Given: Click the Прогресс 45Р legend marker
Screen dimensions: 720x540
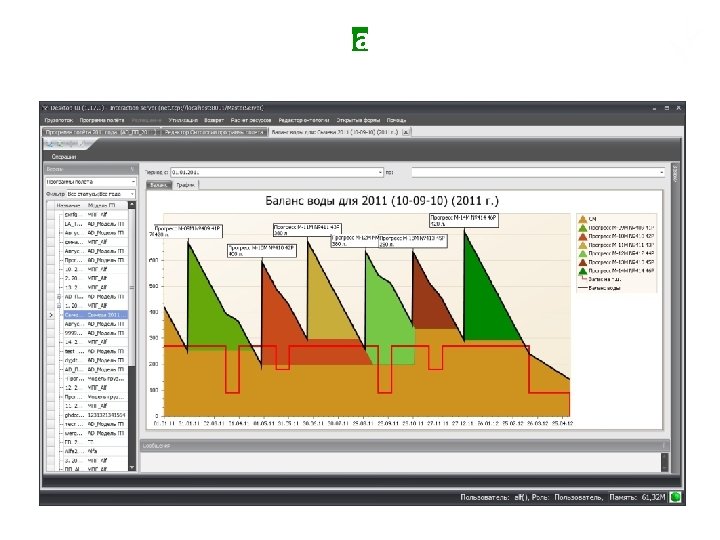Looking at the screenshot, I should point(583,262).
